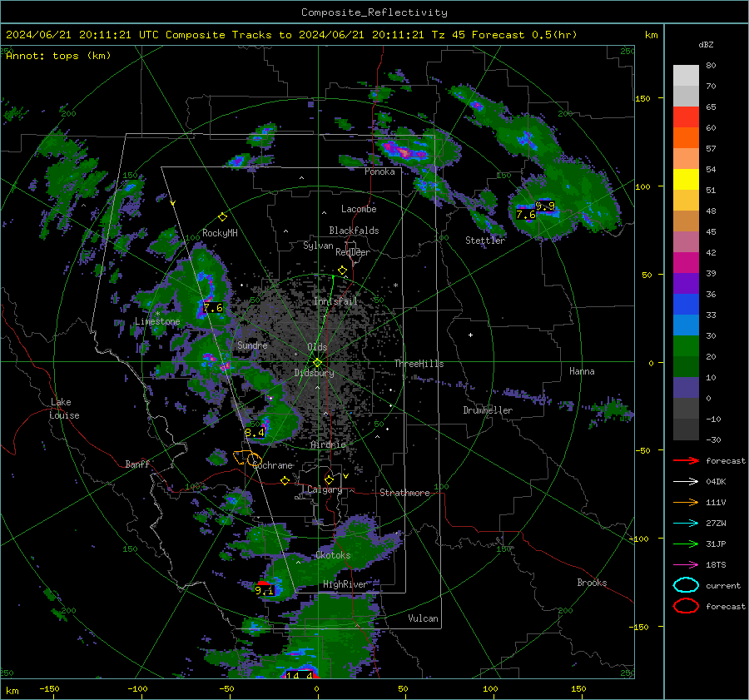Image resolution: width=749 pixels, height=700 pixels.
Task: Click the Innisfail town label
Action: pos(335,301)
